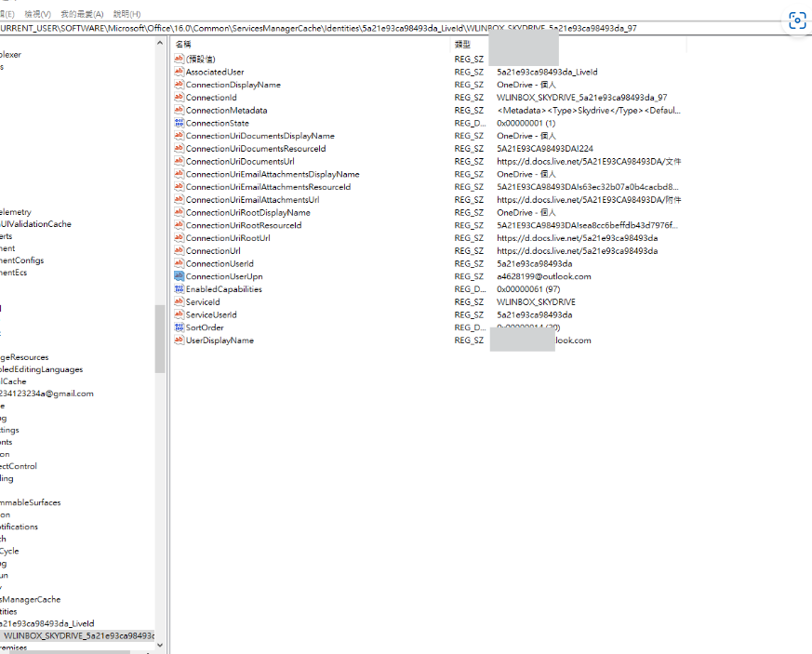This screenshot has width=812, height=654.
Task: Click the tree pane scroll up arrow
Action: coord(159,43)
